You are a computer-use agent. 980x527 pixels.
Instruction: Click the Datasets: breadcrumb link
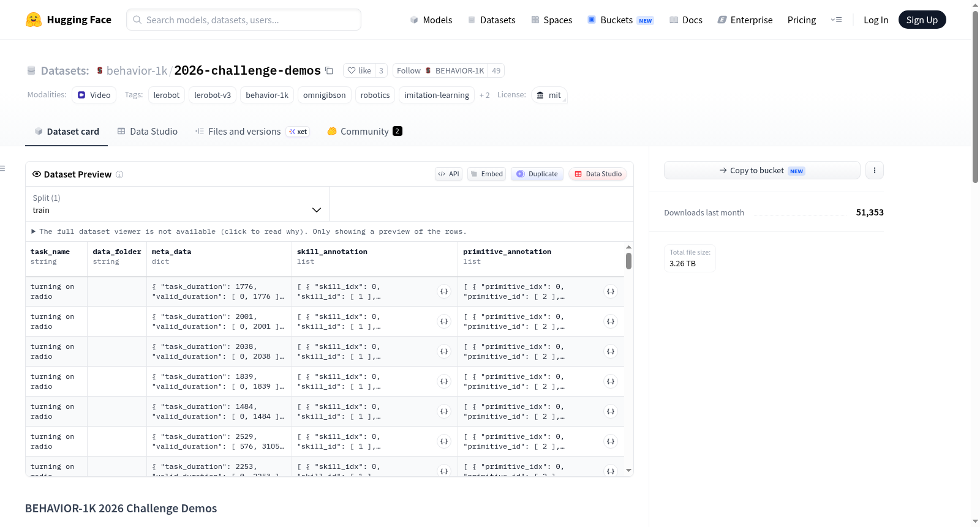point(65,70)
